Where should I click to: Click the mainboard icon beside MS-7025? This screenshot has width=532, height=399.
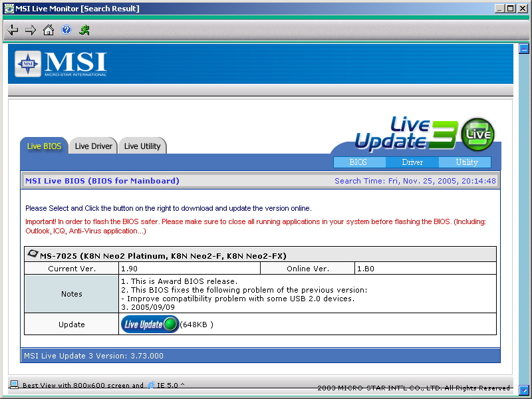[33, 253]
